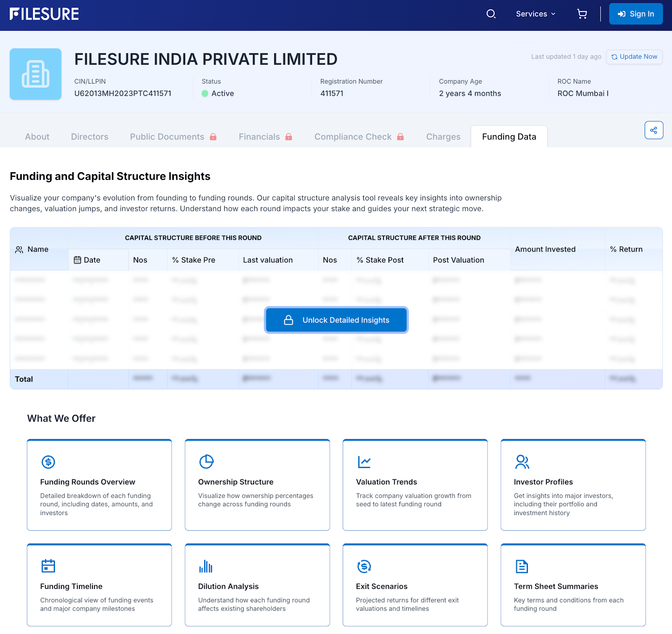Click the Update Now button
The image size is (672, 634).
tap(634, 57)
